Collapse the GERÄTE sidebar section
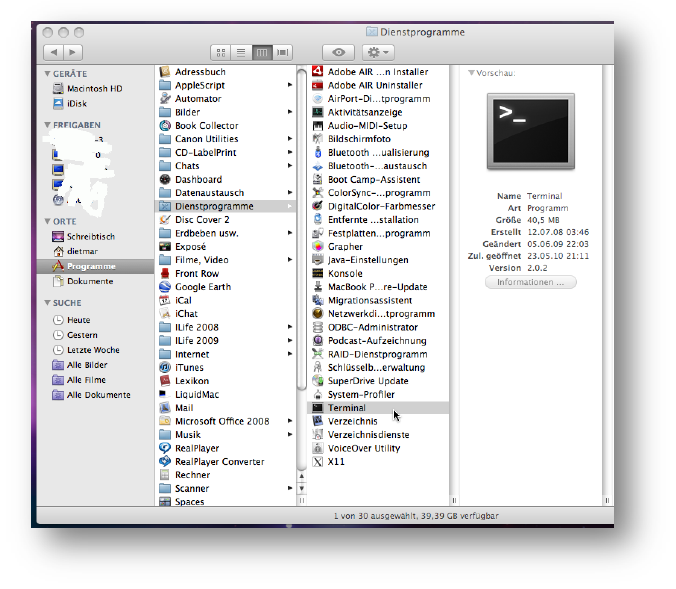 coord(47,74)
